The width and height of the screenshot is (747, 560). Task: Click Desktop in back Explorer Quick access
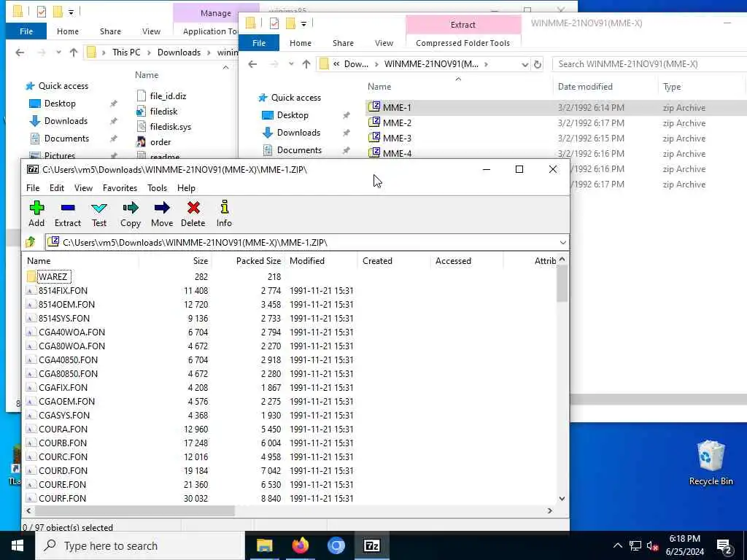click(x=60, y=104)
